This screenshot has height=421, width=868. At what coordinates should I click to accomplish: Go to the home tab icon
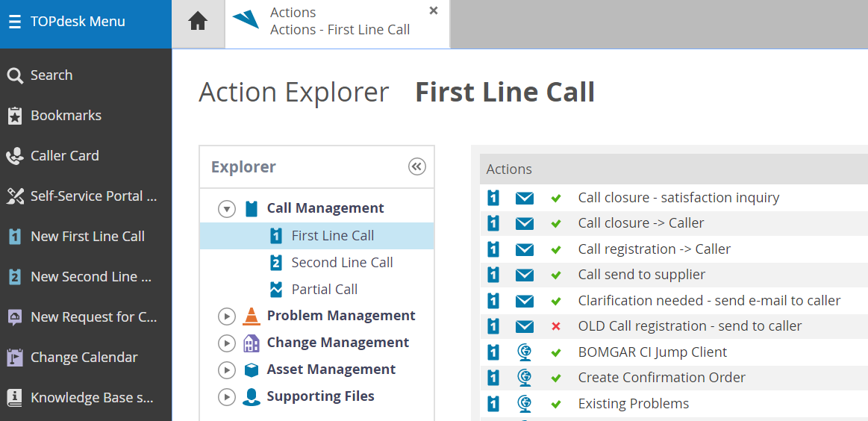198,22
